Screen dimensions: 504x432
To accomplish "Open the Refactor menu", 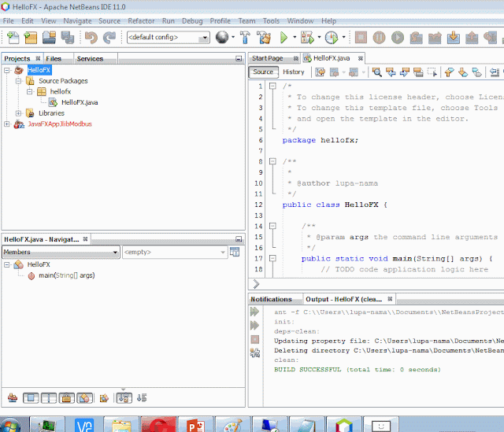I will (141, 21).
